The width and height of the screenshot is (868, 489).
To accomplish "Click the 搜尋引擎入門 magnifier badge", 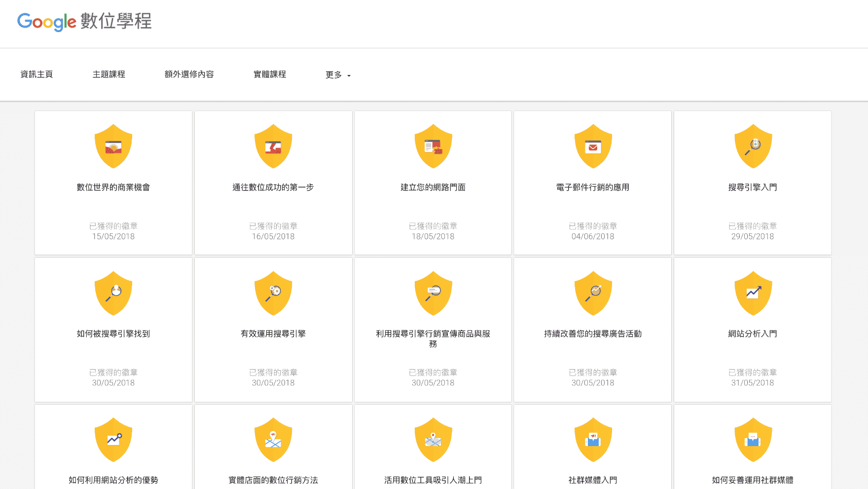I will (x=753, y=146).
